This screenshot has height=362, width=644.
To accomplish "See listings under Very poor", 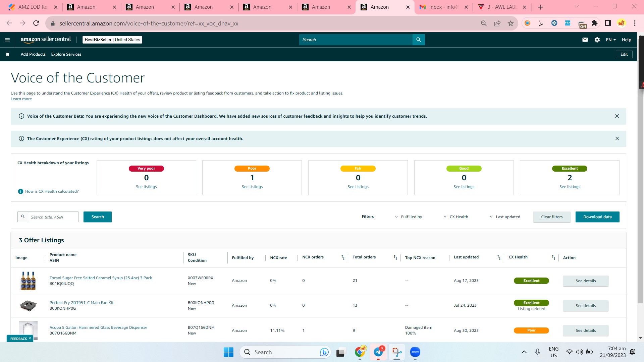I will (146, 187).
